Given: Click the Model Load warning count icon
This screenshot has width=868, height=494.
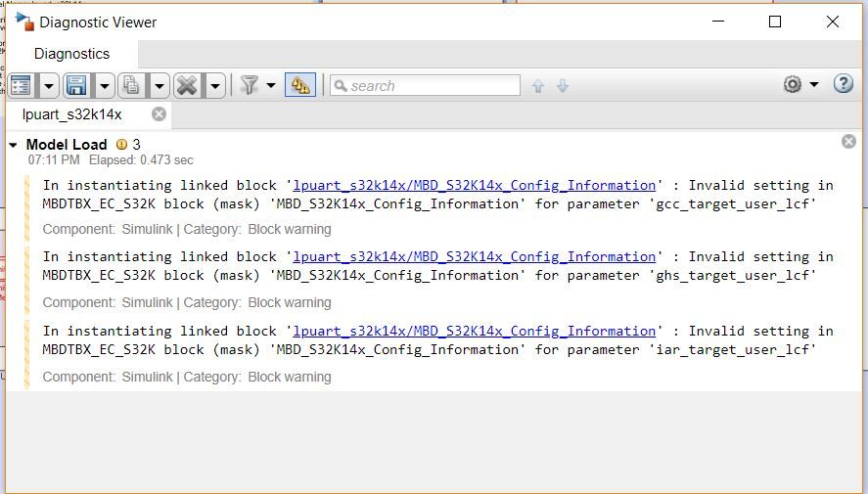Looking at the screenshot, I should [x=121, y=145].
